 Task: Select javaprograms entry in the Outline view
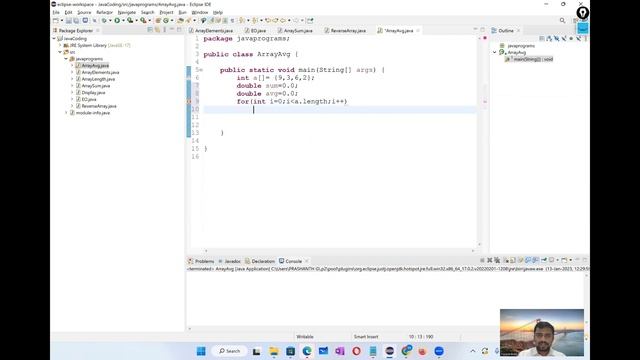[517, 46]
